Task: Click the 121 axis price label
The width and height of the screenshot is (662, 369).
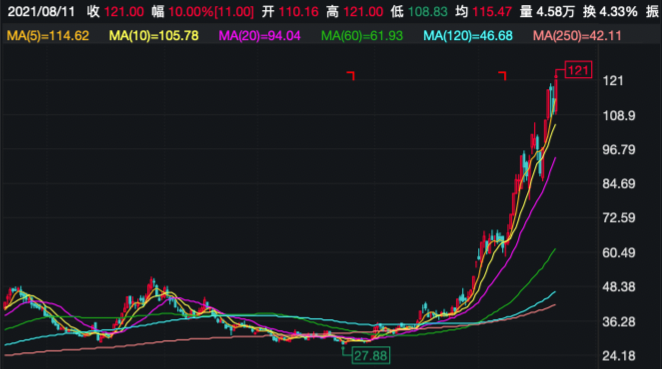Action: 613,81
